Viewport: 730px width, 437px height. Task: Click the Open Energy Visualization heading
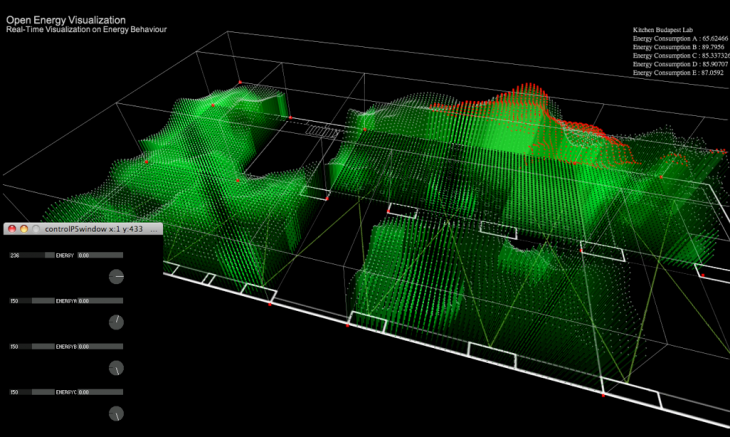click(x=66, y=19)
